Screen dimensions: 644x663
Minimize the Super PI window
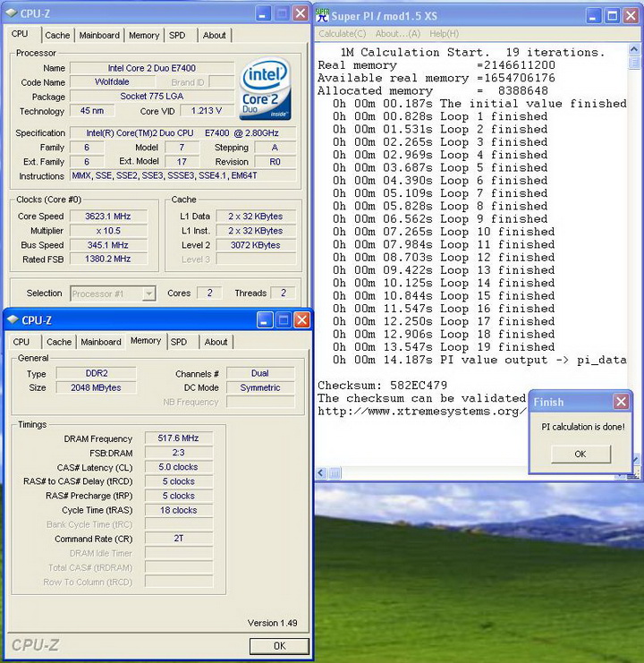pyautogui.click(x=593, y=16)
